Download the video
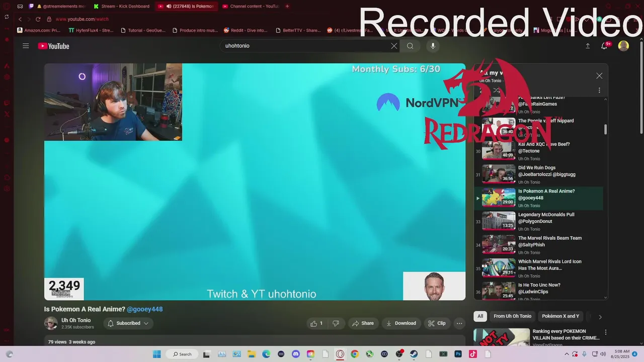Image resolution: width=644 pixels, height=362 pixels. (401, 323)
